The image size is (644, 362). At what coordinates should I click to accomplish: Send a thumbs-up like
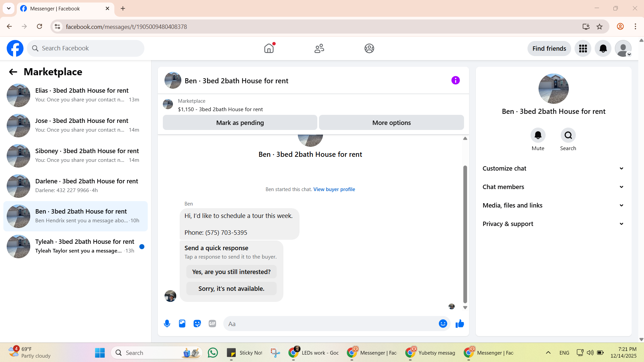pyautogui.click(x=460, y=324)
